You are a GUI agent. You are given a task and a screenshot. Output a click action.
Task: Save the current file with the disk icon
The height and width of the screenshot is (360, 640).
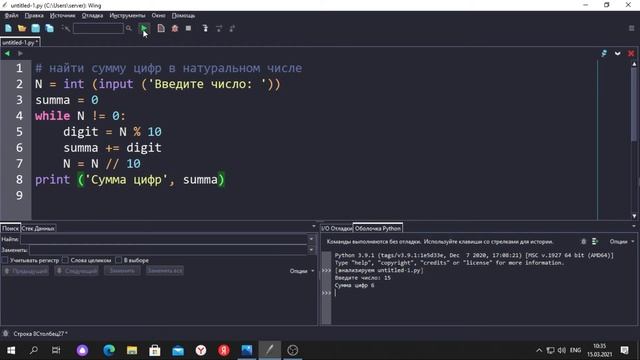pyautogui.click(x=36, y=28)
